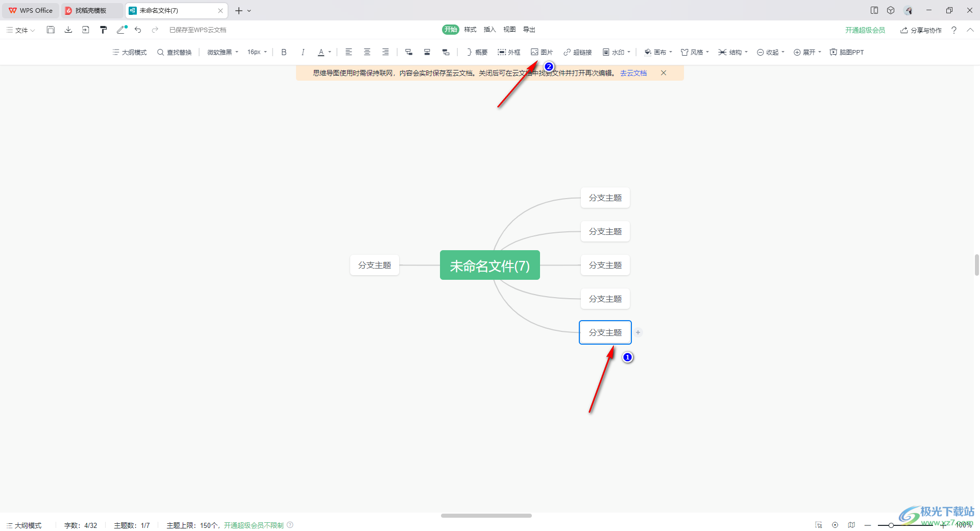Switch to the 找稻壳模板 tab

tap(92, 10)
